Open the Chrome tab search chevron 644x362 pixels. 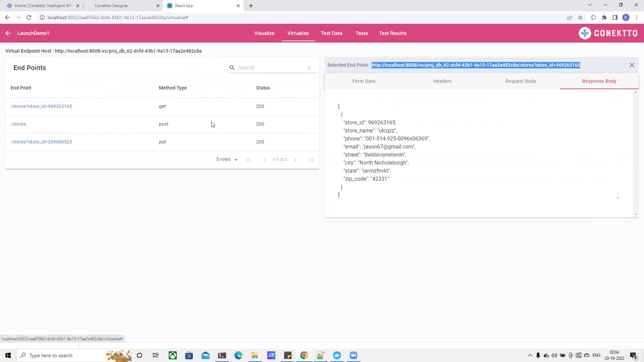point(590,5)
